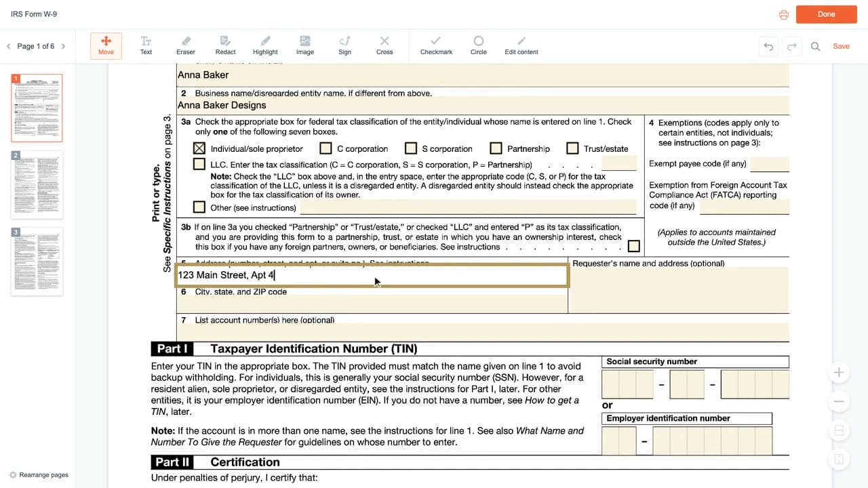Click the List account number(s) field
868x488 pixels.
tap(483, 332)
